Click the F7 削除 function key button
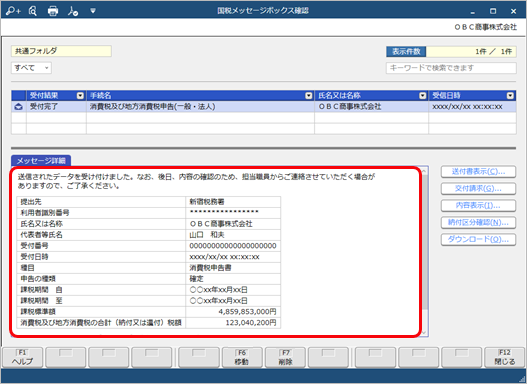 (285, 357)
